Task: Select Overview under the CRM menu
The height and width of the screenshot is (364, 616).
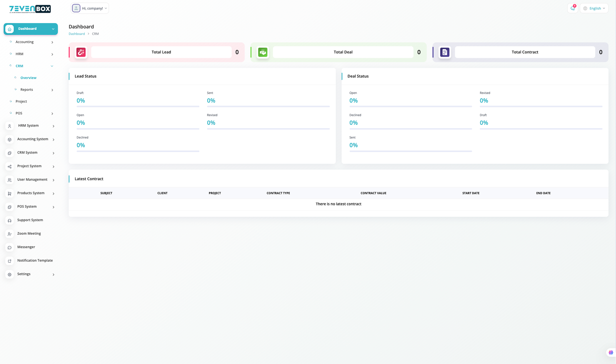Action: pos(28,78)
